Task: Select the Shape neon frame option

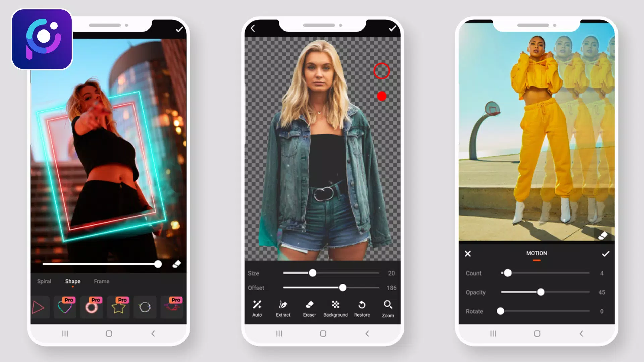Action: (72, 281)
